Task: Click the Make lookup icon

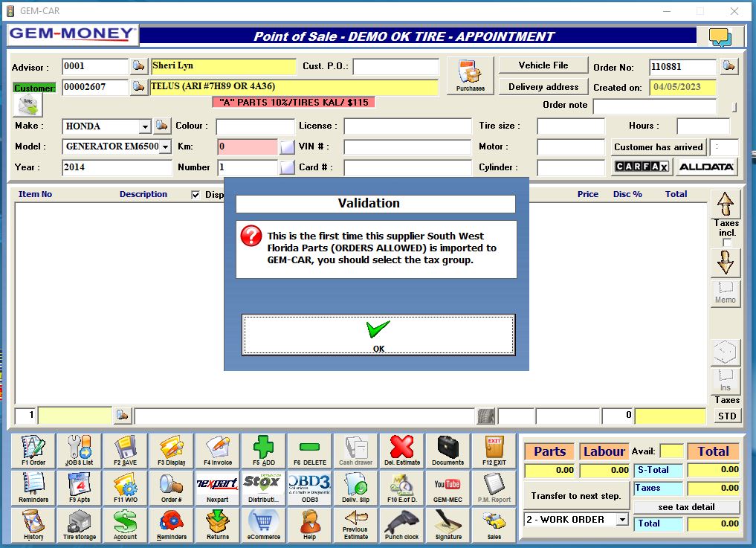Action: click(x=162, y=126)
